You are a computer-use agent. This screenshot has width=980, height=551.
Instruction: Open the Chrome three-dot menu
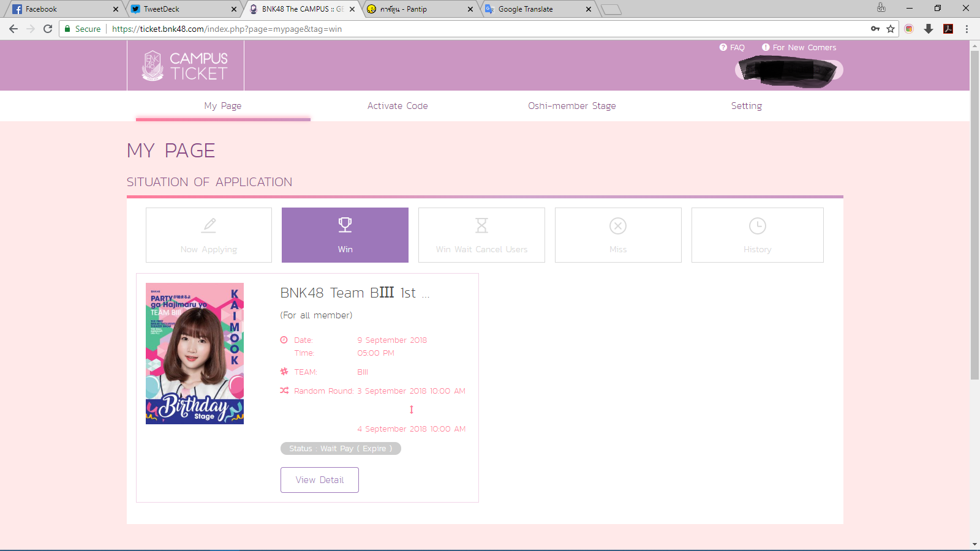pos(967,29)
